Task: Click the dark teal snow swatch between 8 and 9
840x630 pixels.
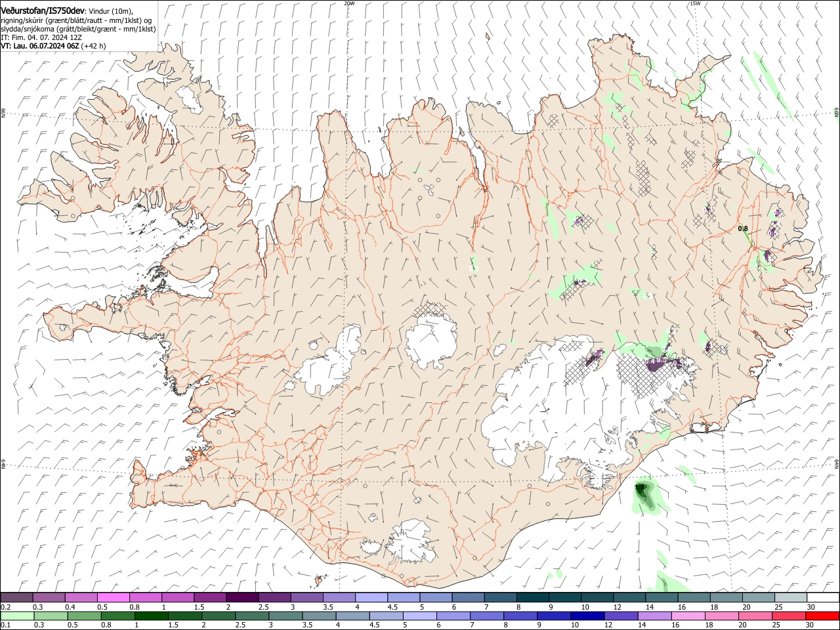Action: point(532,597)
